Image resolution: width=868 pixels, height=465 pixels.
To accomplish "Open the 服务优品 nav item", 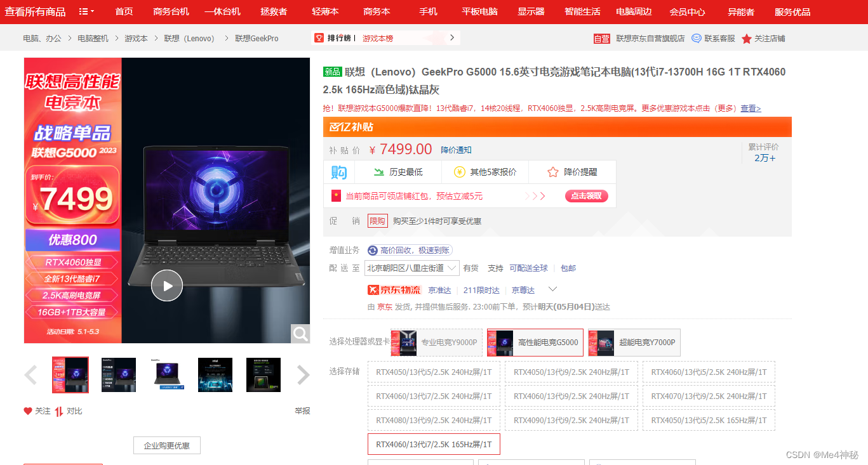I will click(792, 12).
